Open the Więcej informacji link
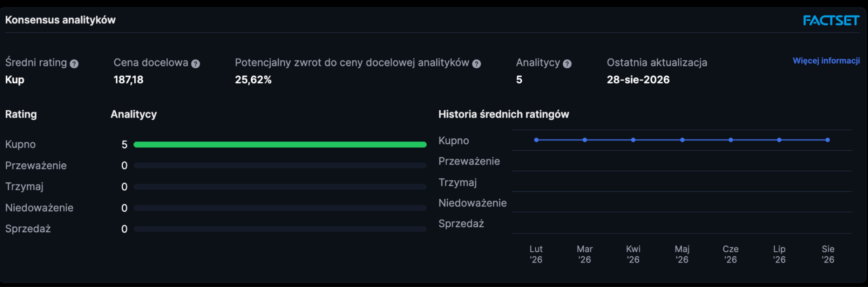The image size is (868, 287). tap(826, 61)
